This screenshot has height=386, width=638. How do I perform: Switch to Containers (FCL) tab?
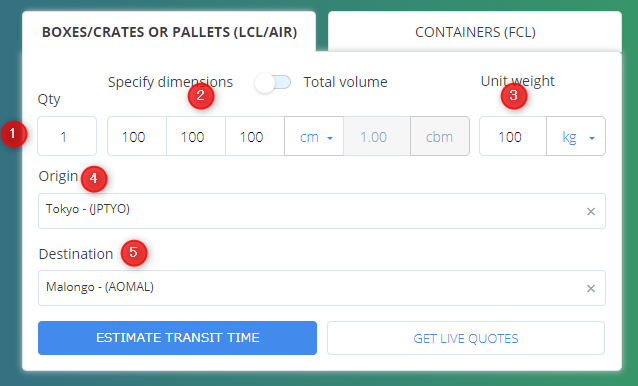pyautogui.click(x=475, y=32)
